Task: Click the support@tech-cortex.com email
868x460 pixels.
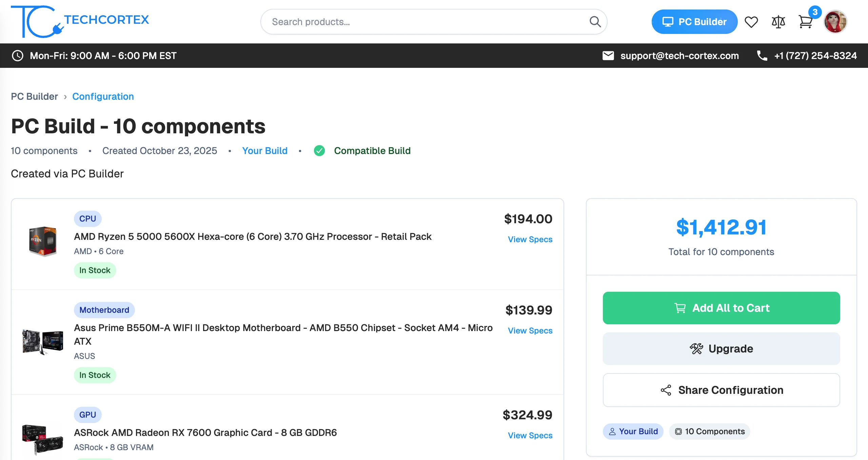Action: pos(679,56)
